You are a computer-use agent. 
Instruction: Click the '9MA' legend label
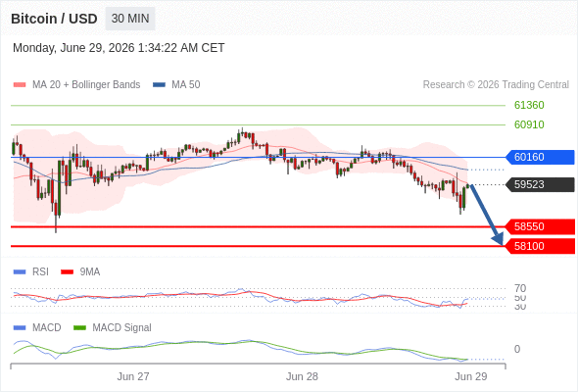90,272
